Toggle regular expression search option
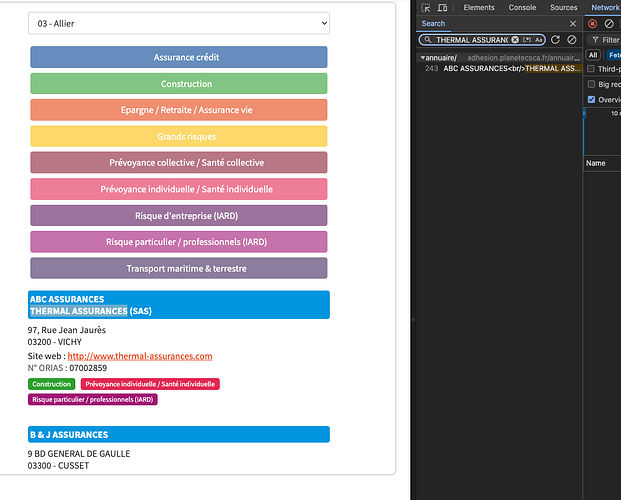Screen dimensions: 621x500 click(x=527, y=40)
